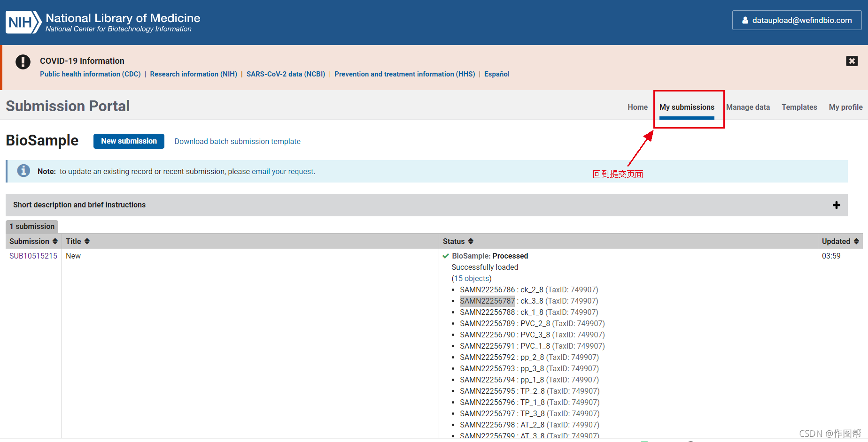Click the New submission button
Screen dimensions: 868x442
(x=129, y=141)
